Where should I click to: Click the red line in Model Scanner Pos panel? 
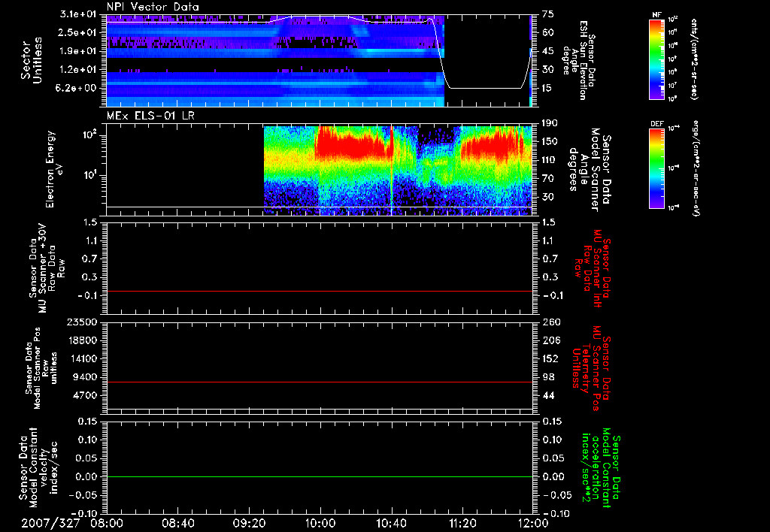tap(320, 382)
